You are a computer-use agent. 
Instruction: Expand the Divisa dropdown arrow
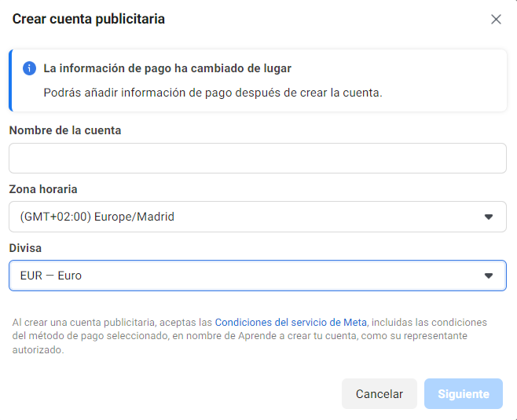488,276
